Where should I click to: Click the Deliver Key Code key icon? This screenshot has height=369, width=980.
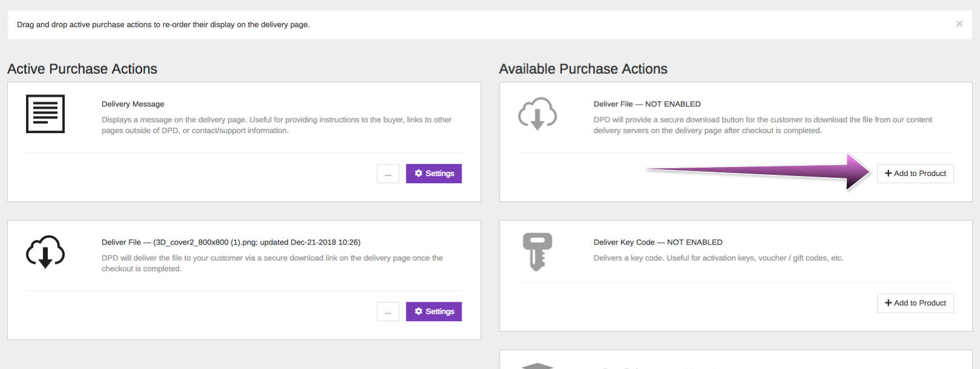(x=537, y=252)
